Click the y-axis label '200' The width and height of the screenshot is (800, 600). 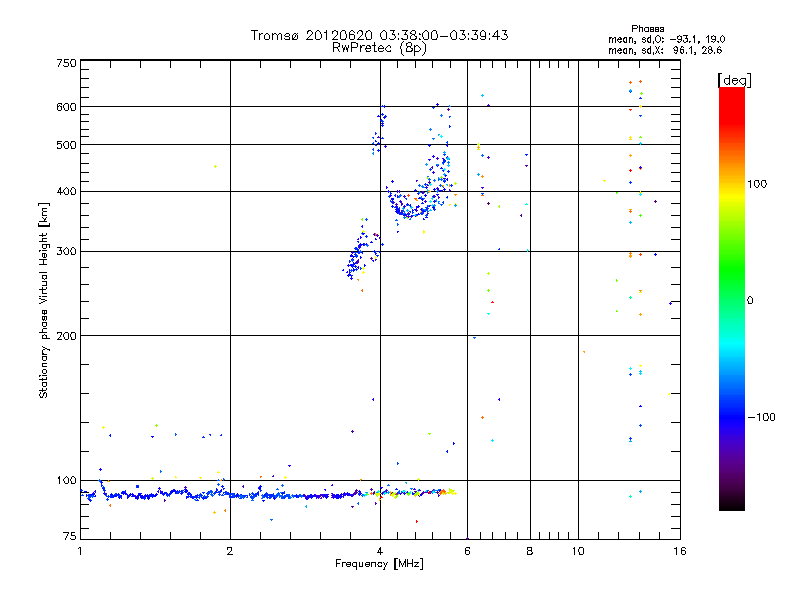coord(66,336)
